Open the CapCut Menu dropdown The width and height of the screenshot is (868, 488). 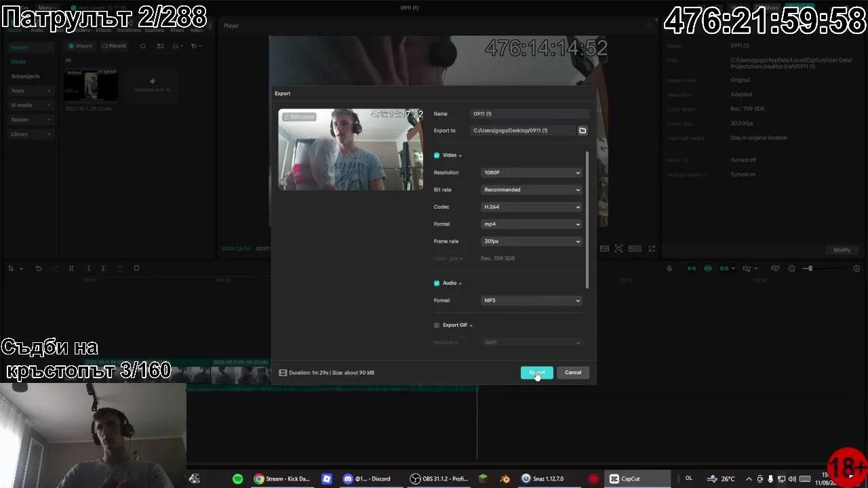[46, 8]
